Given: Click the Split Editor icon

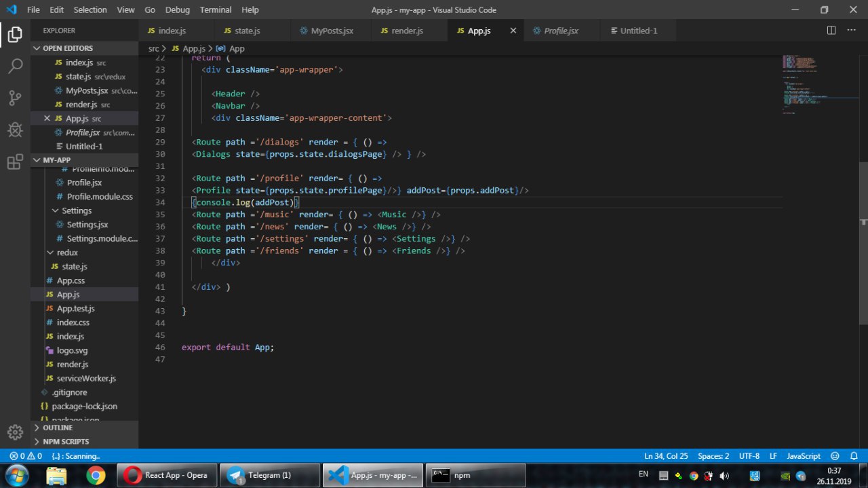Looking at the screenshot, I should (831, 31).
